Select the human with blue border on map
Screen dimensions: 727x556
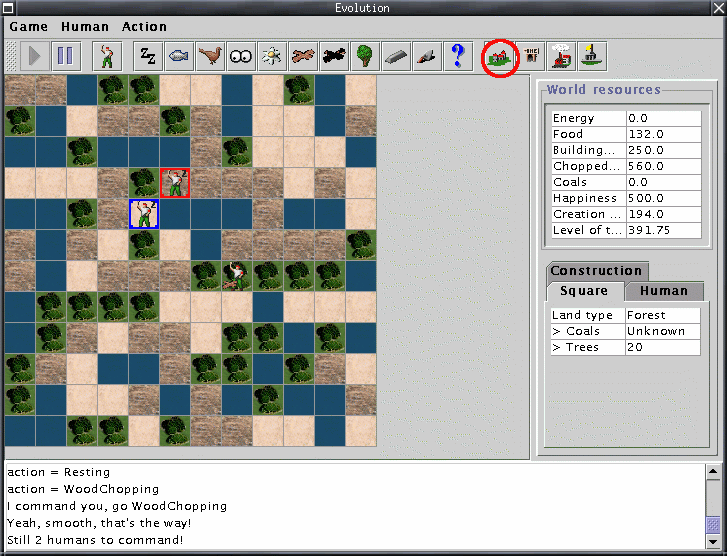coord(144,214)
